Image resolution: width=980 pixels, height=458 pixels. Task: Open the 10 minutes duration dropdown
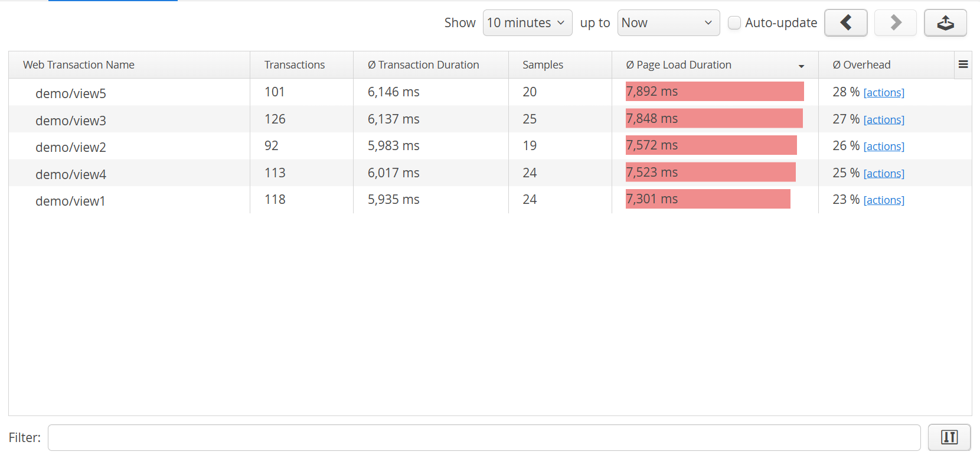coord(527,23)
